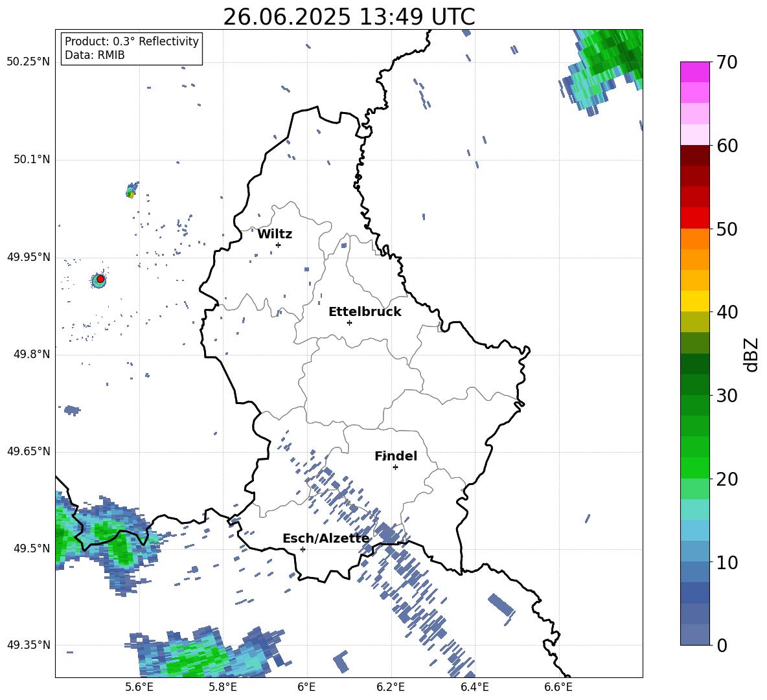
Task: Click the 0 tick on the colorbar
Action: tap(722, 645)
